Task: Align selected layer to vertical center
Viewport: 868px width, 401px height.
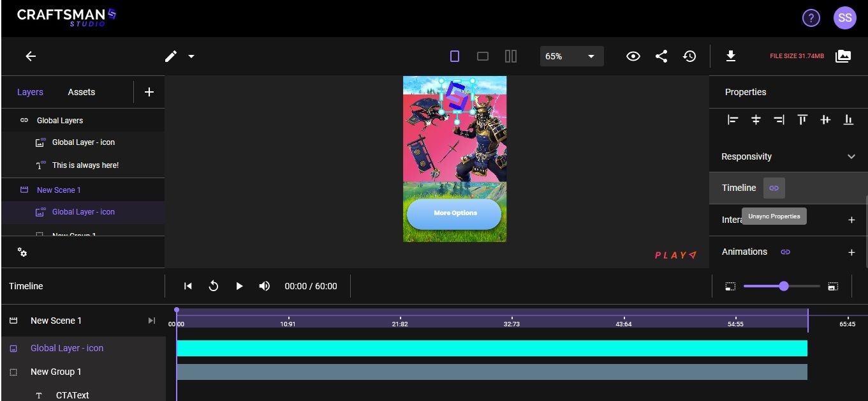Action: tap(825, 119)
